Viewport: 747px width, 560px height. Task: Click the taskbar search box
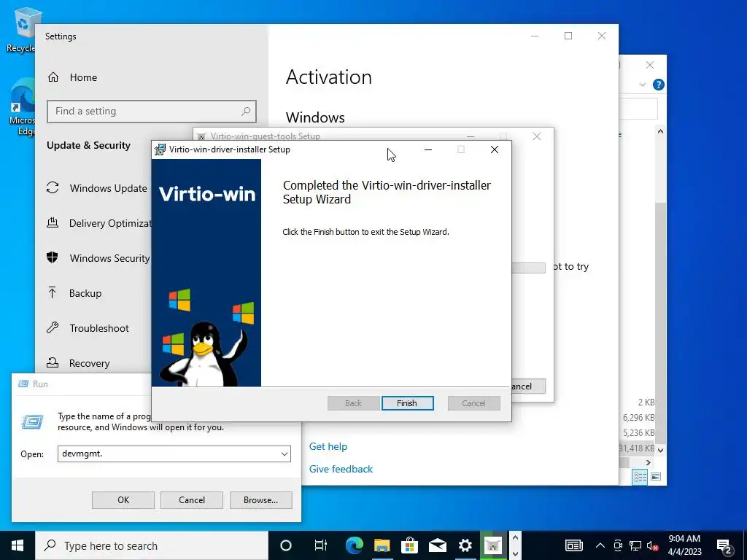coord(152,545)
